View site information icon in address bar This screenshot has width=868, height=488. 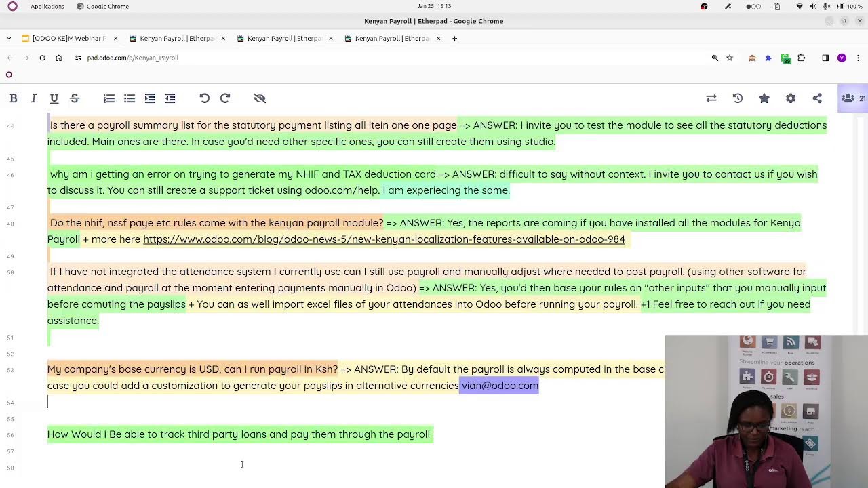78,58
